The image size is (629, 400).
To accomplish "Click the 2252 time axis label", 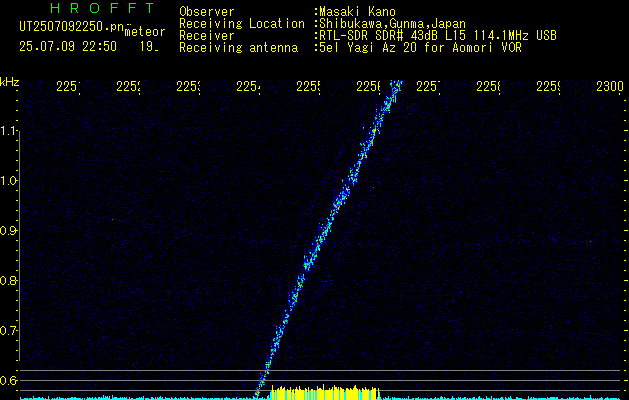I will (x=129, y=86).
